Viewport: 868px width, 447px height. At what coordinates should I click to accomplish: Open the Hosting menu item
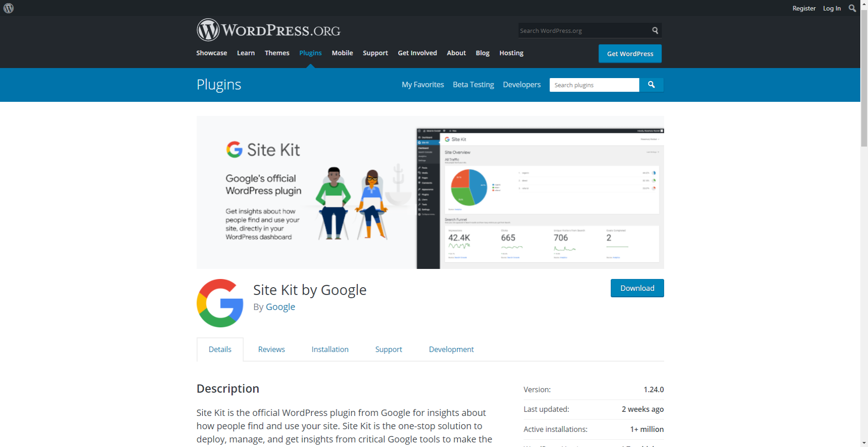coord(511,53)
